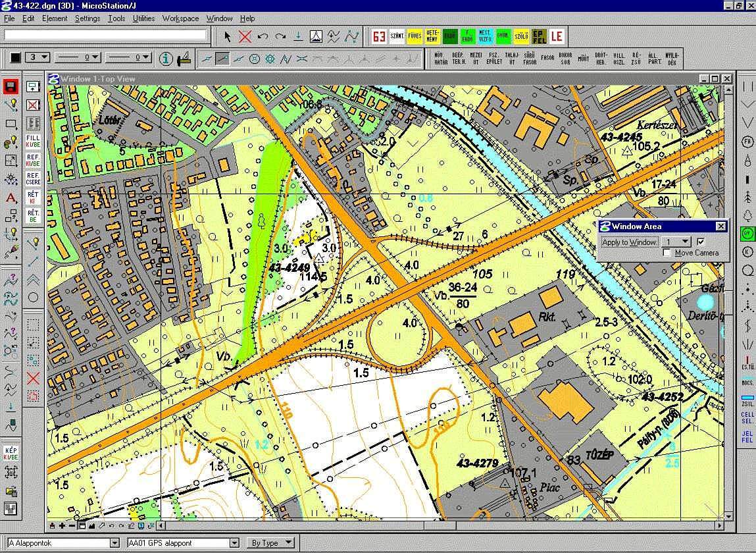Image resolution: width=756 pixels, height=553 pixels.
Task: Open the Apply to Window number dropdown
Action: 685,242
